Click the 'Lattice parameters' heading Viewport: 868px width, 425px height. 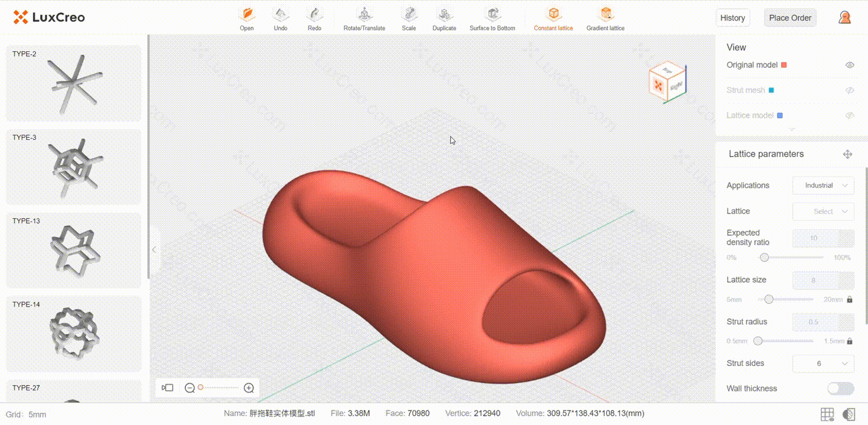point(766,154)
